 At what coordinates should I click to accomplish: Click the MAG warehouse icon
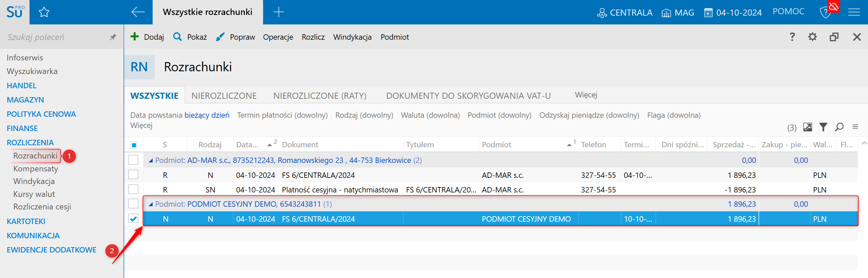pyautogui.click(x=666, y=13)
